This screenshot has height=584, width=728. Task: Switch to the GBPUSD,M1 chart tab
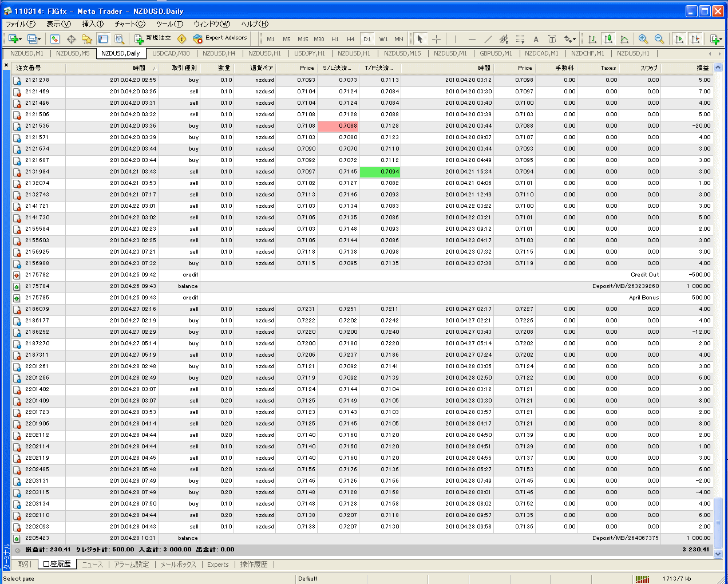tap(496, 53)
